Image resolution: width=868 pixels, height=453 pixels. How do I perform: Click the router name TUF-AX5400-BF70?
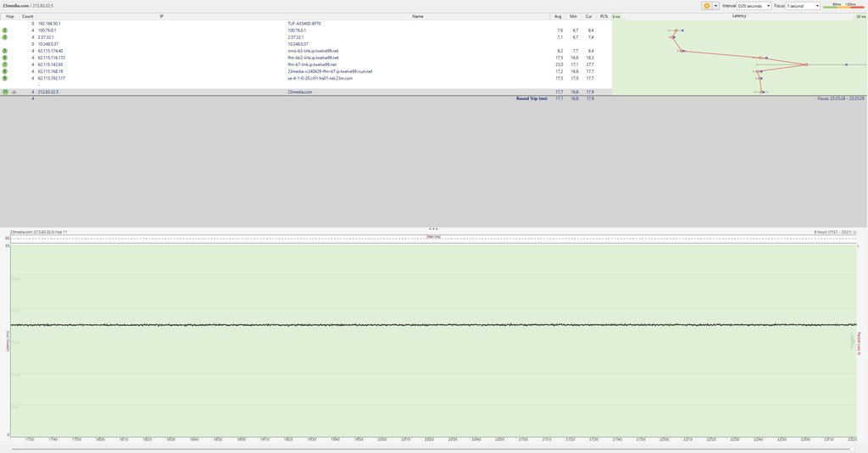point(304,24)
